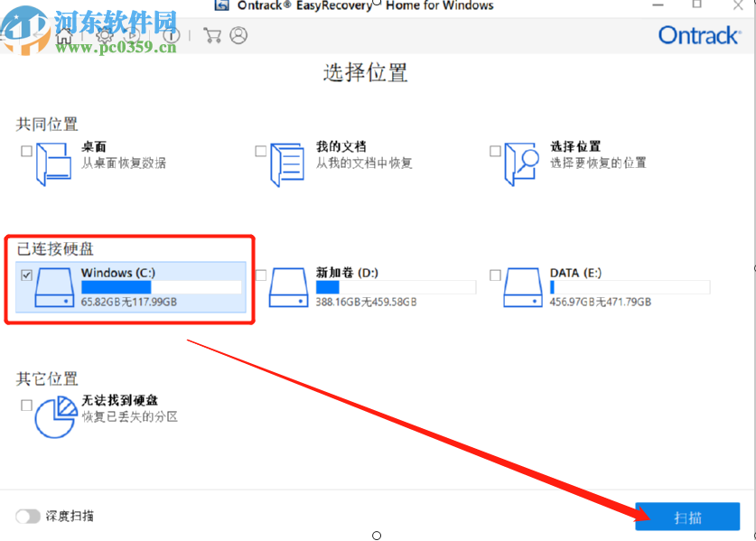Toggle the 深度扫描 deep scan switch
This screenshot has width=756, height=541.
click(x=27, y=517)
